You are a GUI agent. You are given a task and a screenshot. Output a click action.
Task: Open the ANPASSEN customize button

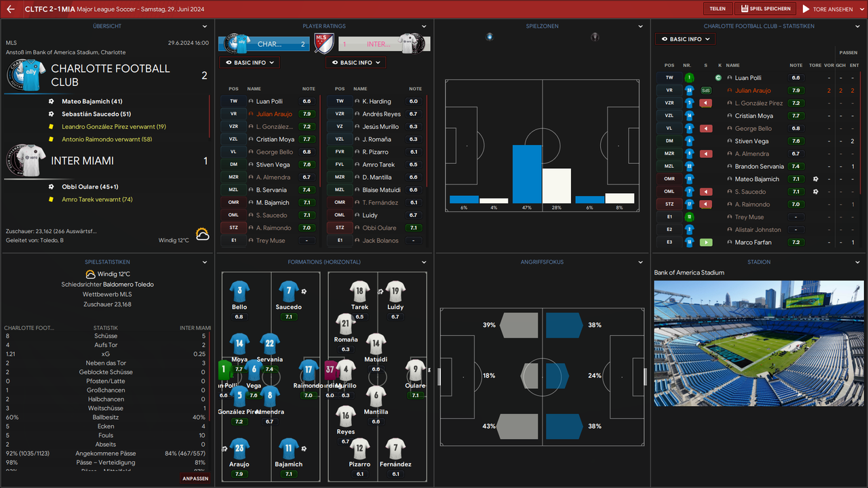click(x=195, y=478)
